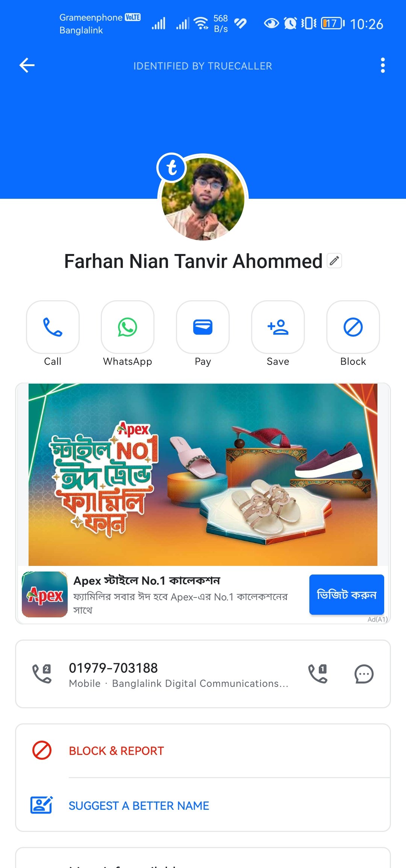Screen dimensions: 406x868
Task: Call number using SIM 1 icon
Action: [x=318, y=674]
